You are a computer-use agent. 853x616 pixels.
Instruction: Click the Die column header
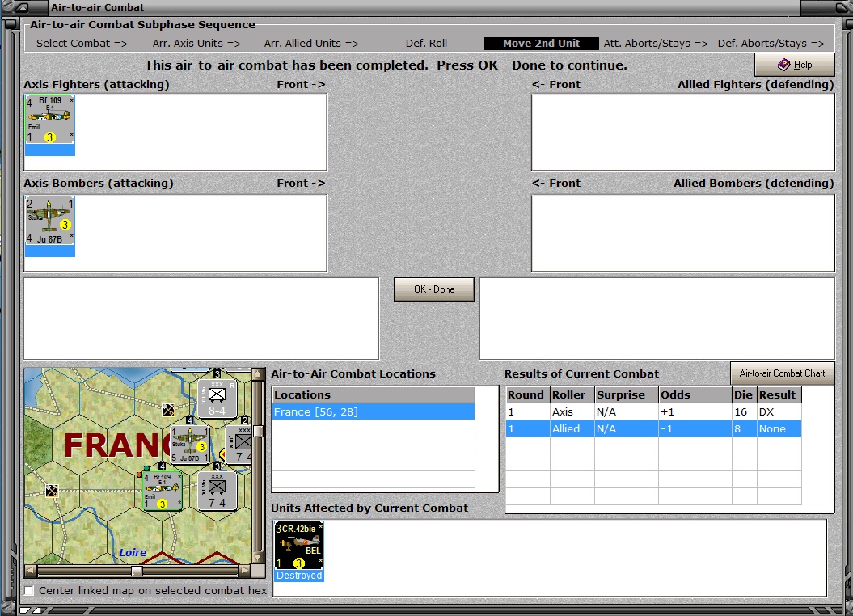[x=744, y=394]
